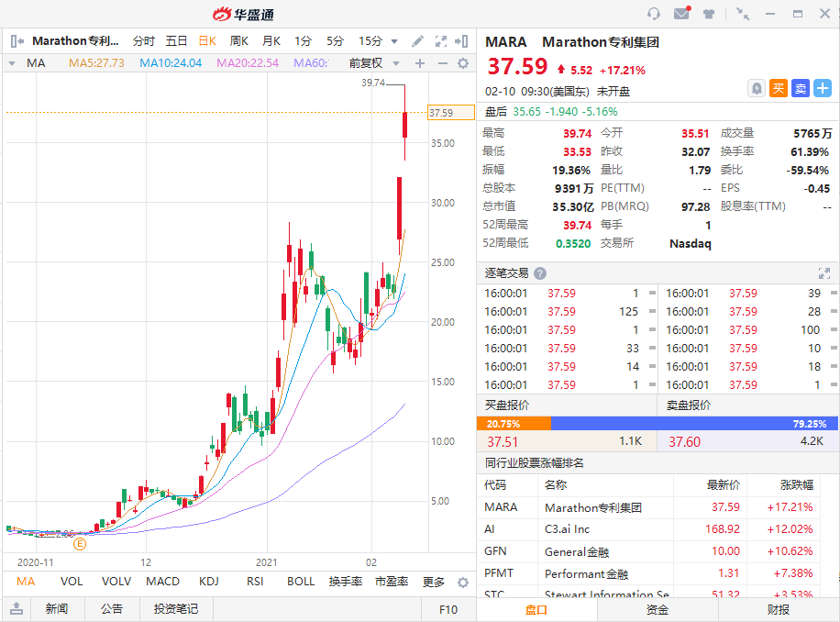
Task: Click ask price 37.60
Action: tap(684, 442)
